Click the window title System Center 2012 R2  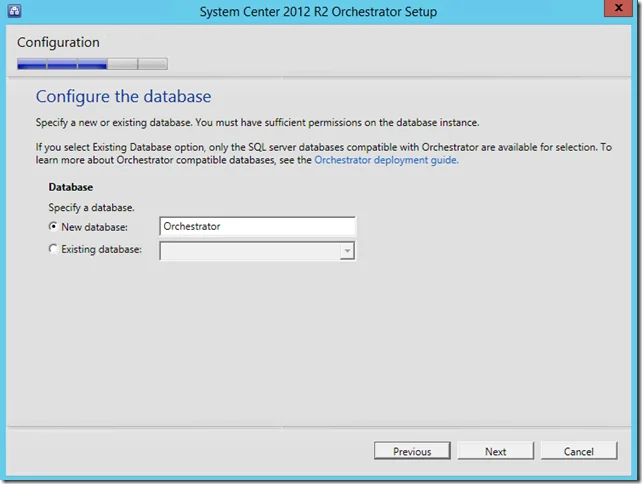point(318,11)
